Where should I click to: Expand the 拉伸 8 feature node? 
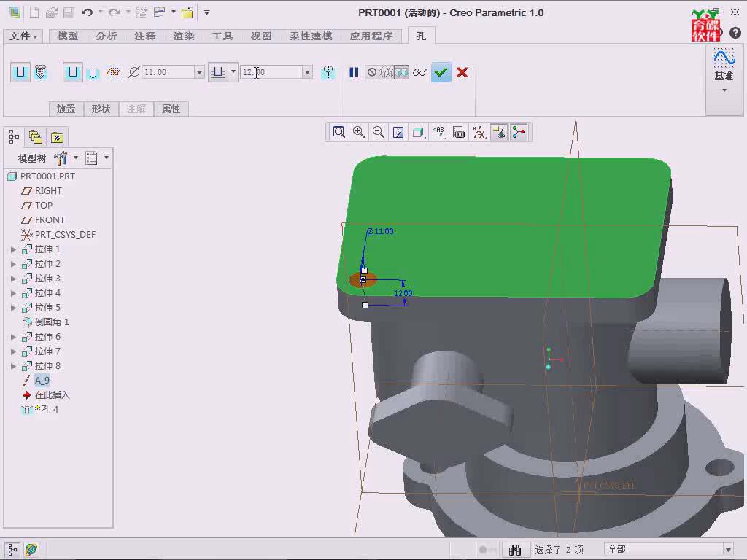coord(14,366)
